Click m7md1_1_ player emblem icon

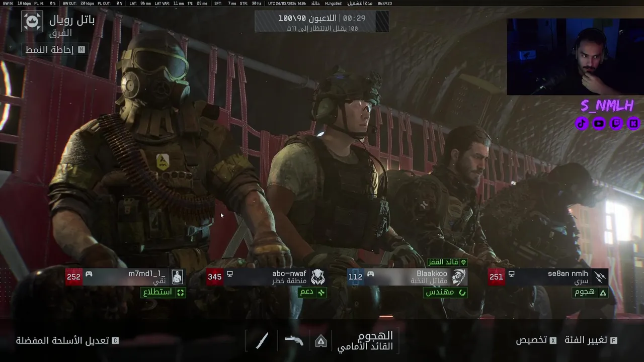point(177,277)
